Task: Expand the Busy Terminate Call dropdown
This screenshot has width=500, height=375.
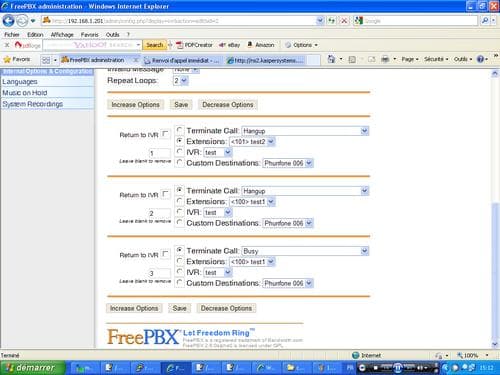Action: (x=305, y=251)
